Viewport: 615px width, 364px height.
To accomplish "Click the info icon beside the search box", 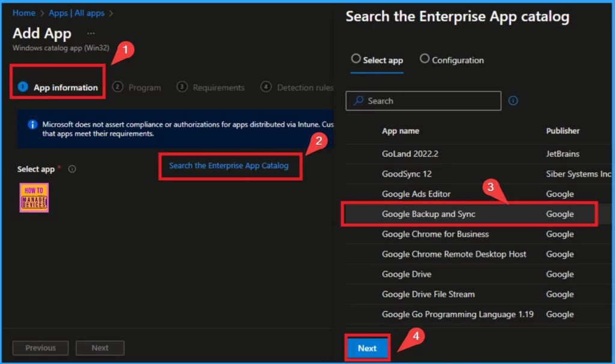I will [x=513, y=101].
